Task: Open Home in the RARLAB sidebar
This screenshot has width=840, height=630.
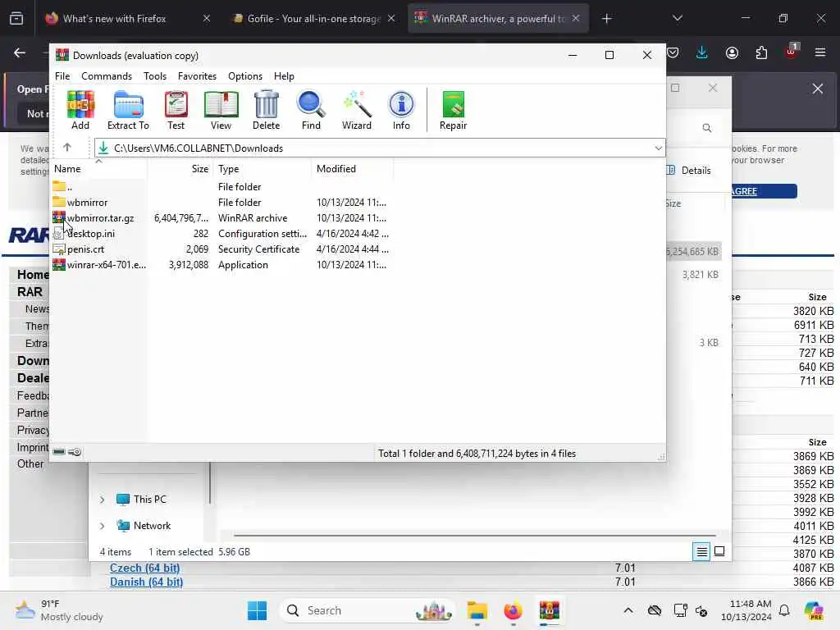Action: click(x=33, y=275)
